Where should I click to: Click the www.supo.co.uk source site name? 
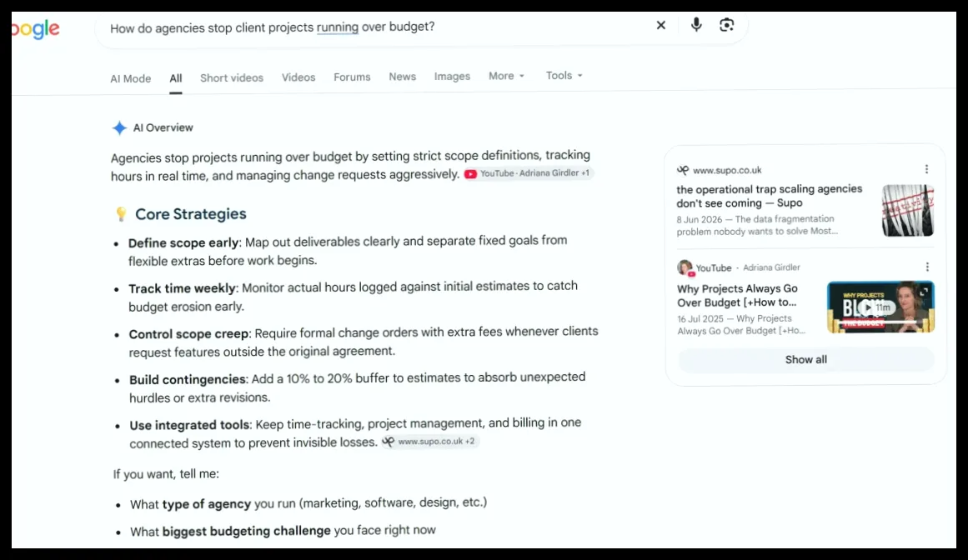tap(727, 170)
